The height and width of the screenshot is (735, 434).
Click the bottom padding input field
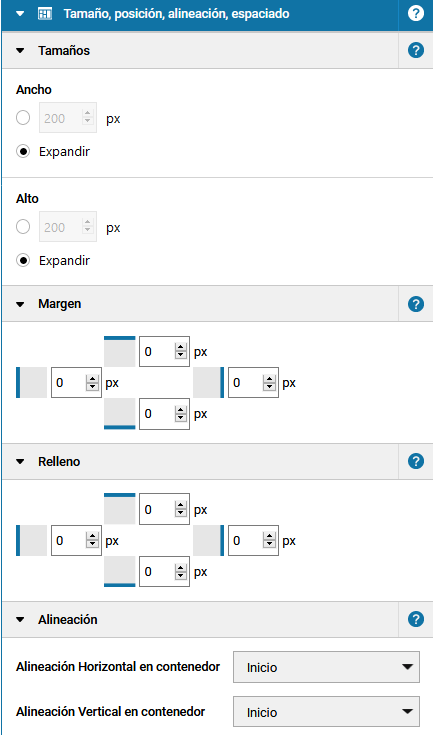[165, 571]
